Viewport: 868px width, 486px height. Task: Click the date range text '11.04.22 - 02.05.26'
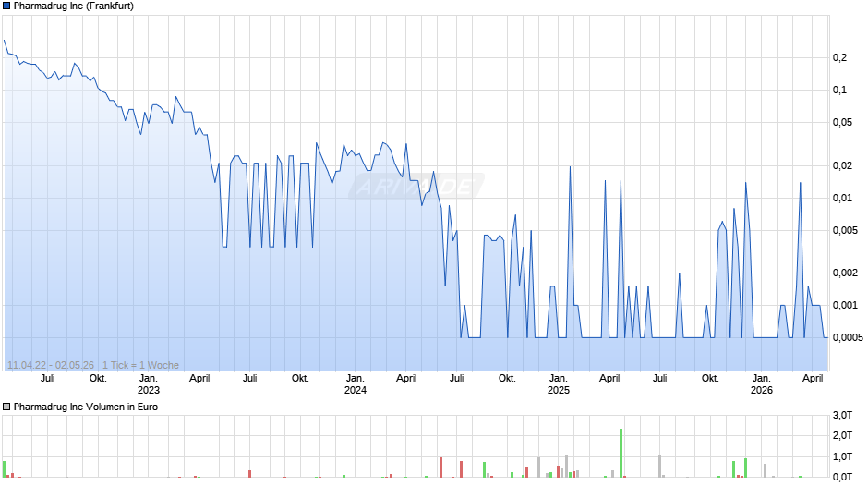[x=51, y=365]
